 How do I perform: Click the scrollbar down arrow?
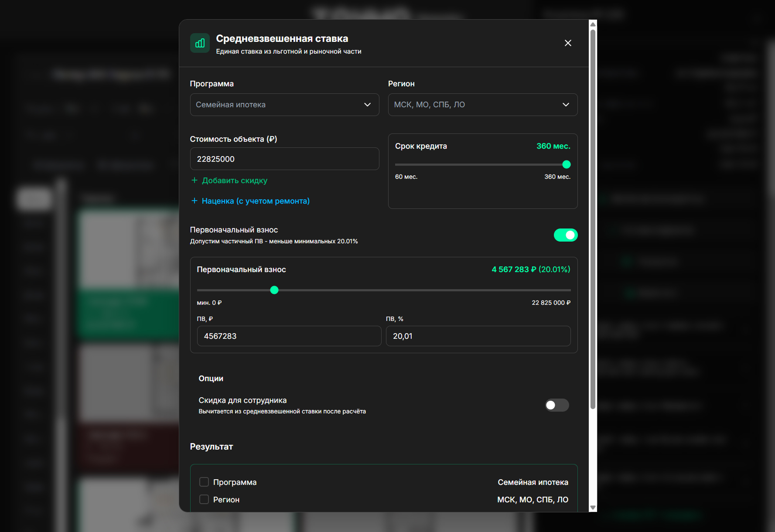(593, 508)
